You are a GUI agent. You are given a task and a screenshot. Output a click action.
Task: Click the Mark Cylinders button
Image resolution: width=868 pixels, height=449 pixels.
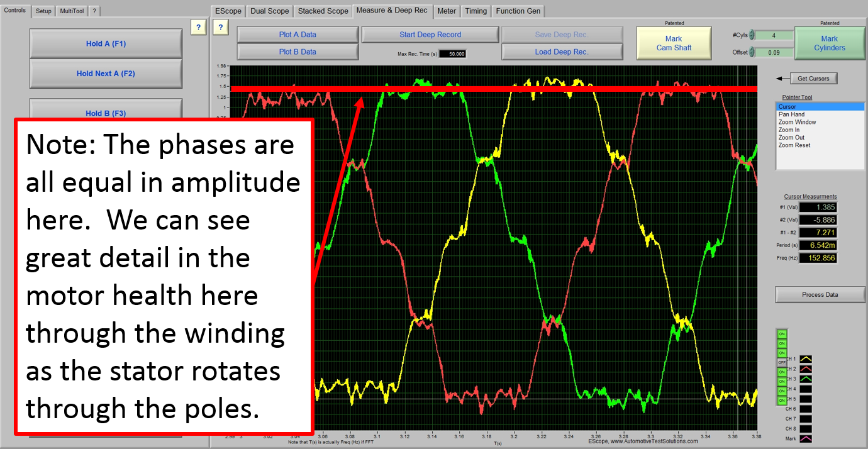[829, 43]
